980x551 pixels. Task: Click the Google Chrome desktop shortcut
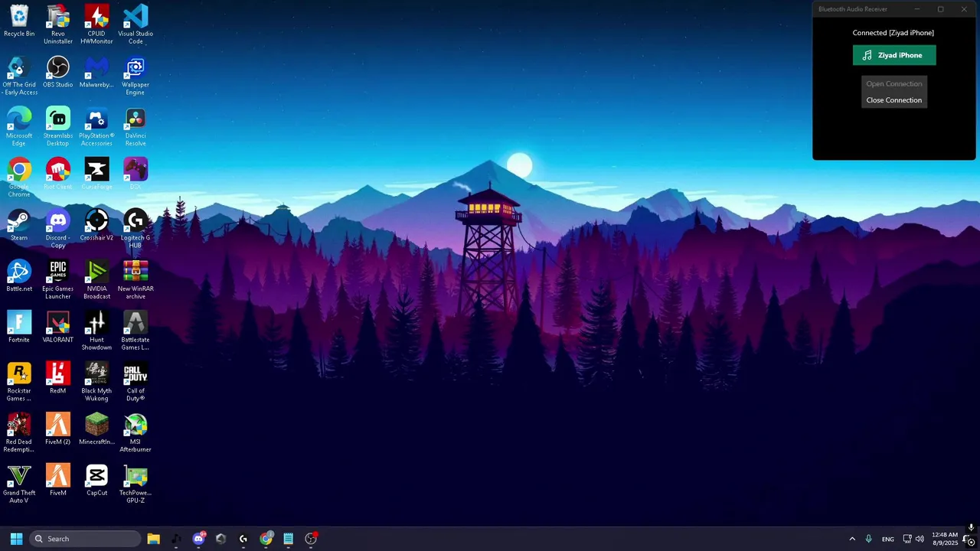19,178
